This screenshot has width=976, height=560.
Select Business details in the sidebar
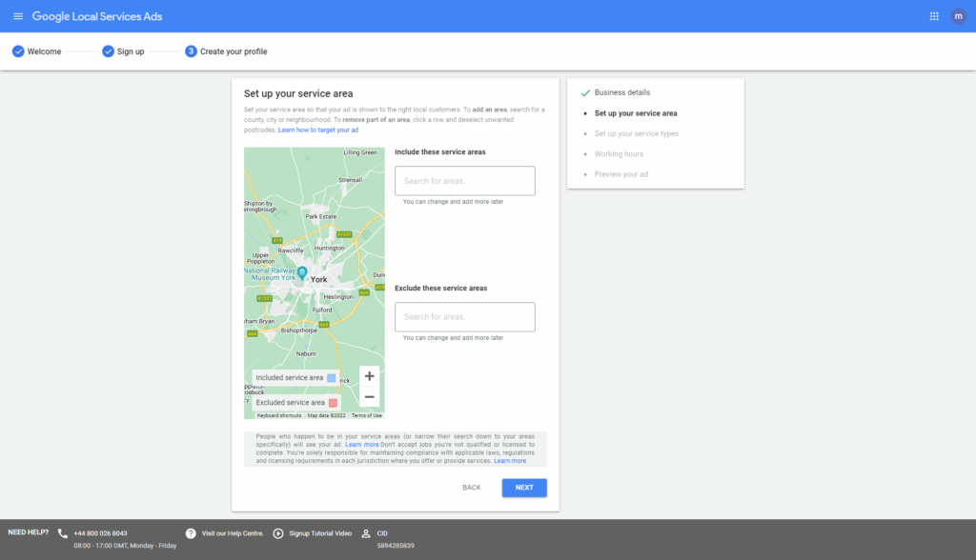click(x=621, y=92)
